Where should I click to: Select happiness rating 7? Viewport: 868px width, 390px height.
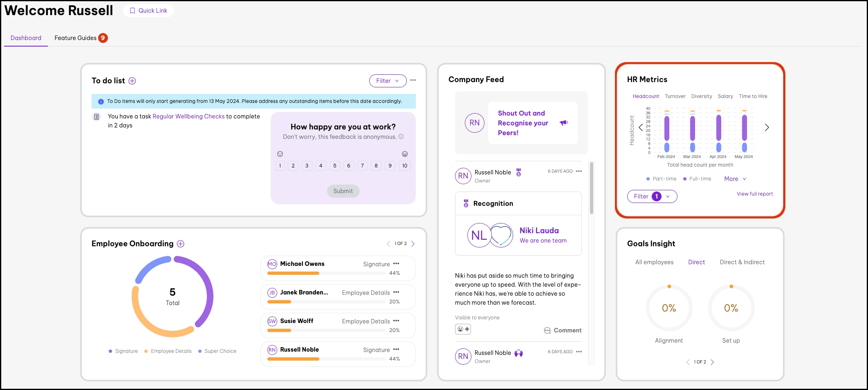[x=362, y=166]
